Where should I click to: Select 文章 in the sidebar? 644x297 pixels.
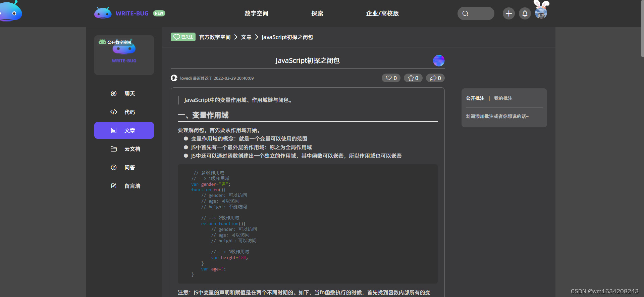coord(124,130)
